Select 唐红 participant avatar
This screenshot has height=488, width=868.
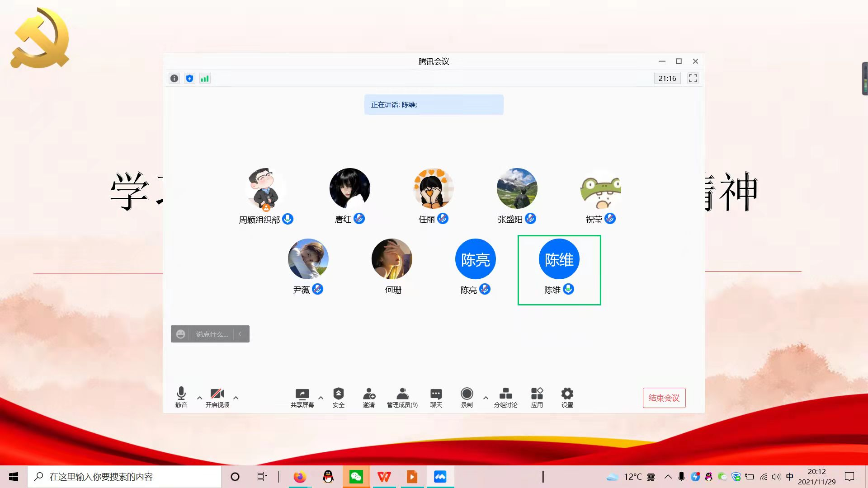point(350,188)
